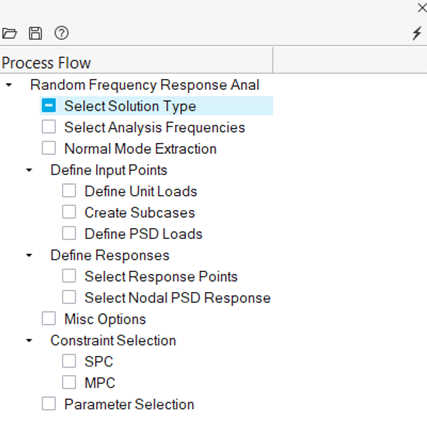Check the MPC checkbox
Screen dimensions: 427x427
69,382
